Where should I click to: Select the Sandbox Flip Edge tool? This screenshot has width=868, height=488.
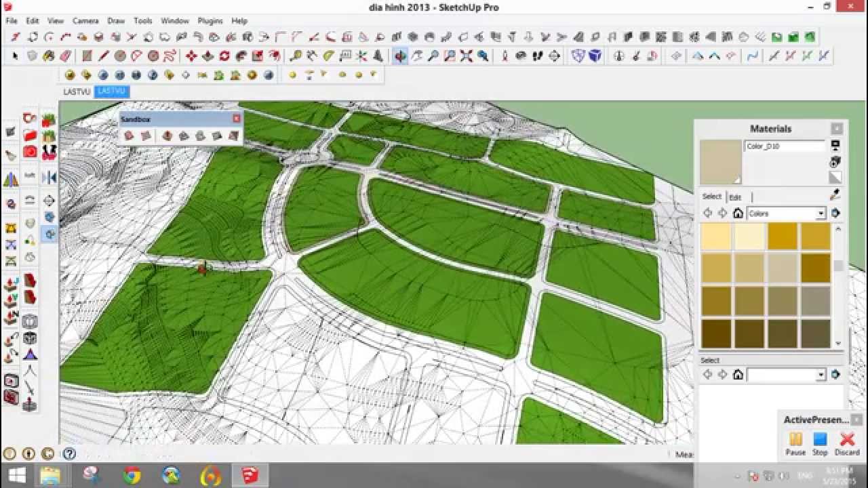(x=233, y=136)
